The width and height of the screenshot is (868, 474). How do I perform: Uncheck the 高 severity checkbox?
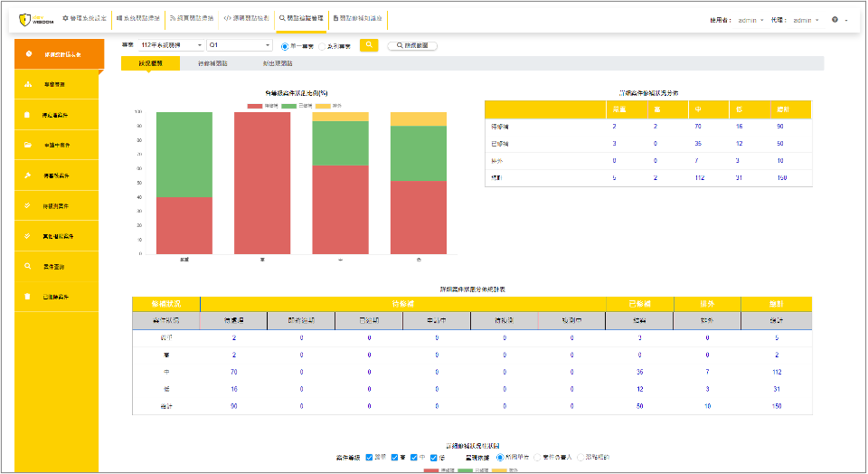pyautogui.click(x=396, y=458)
